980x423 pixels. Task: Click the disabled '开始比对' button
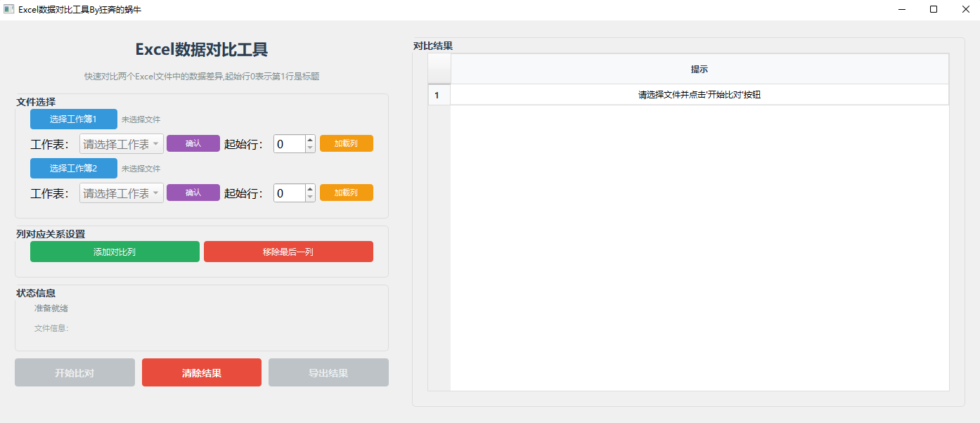click(75, 372)
